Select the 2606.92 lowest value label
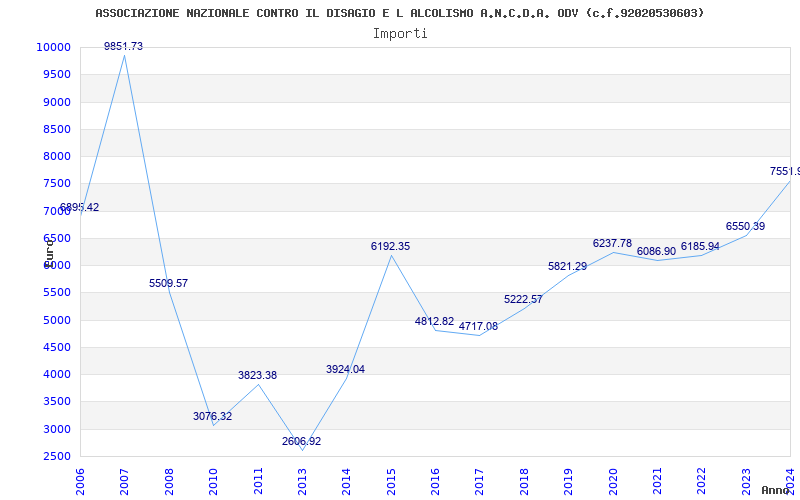The height and width of the screenshot is (500, 800). [x=301, y=442]
